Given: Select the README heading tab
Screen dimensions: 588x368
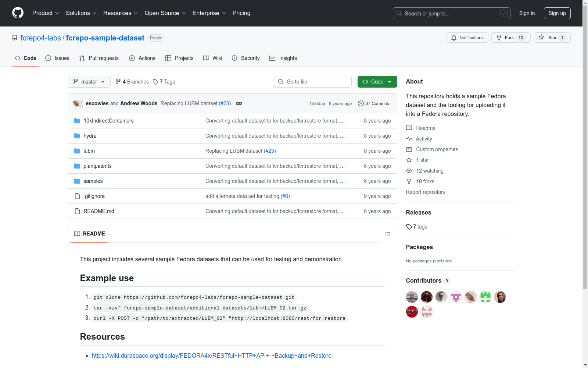Looking at the screenshot, I should (x=90, y=234).
